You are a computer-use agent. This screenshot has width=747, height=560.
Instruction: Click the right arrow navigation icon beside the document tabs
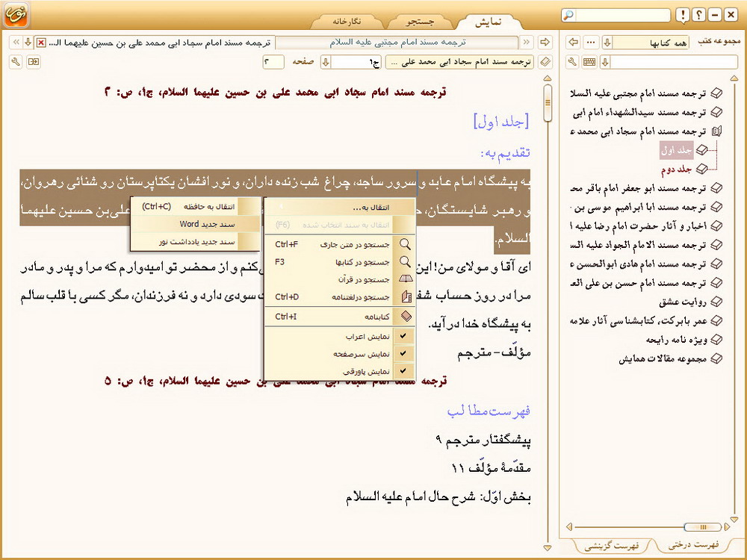[545, 43]
